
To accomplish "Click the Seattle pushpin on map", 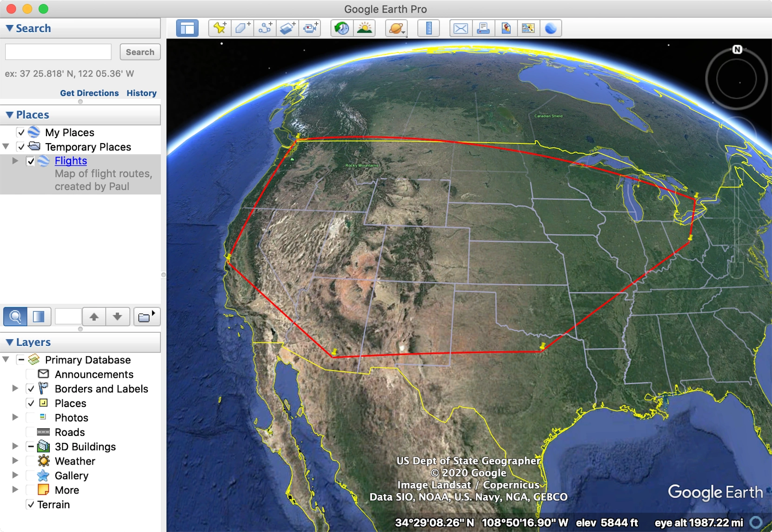I will point(298,136).
